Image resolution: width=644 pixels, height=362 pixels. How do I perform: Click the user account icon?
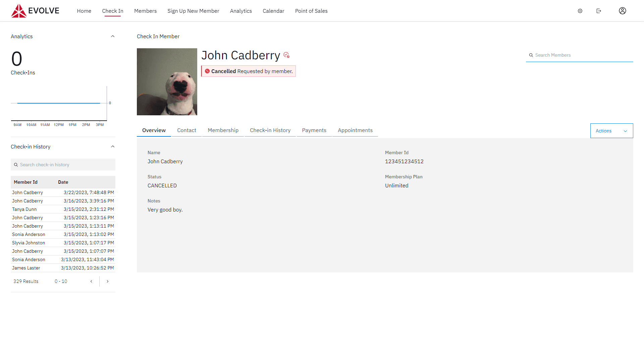(622, 11)
